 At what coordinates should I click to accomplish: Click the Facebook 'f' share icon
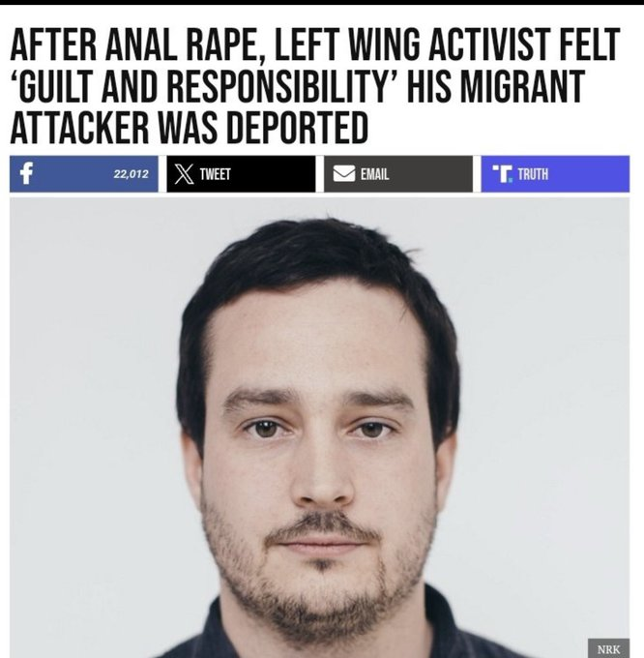click(26, 173)
